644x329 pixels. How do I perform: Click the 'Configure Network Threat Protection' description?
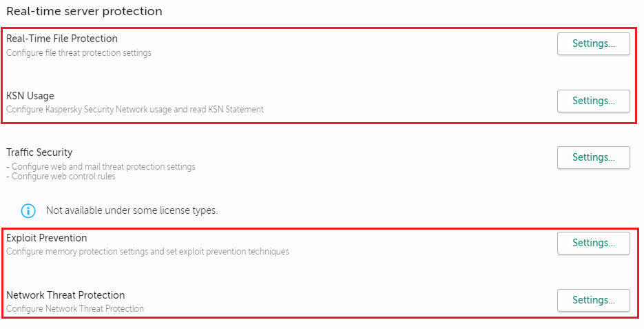75,309
